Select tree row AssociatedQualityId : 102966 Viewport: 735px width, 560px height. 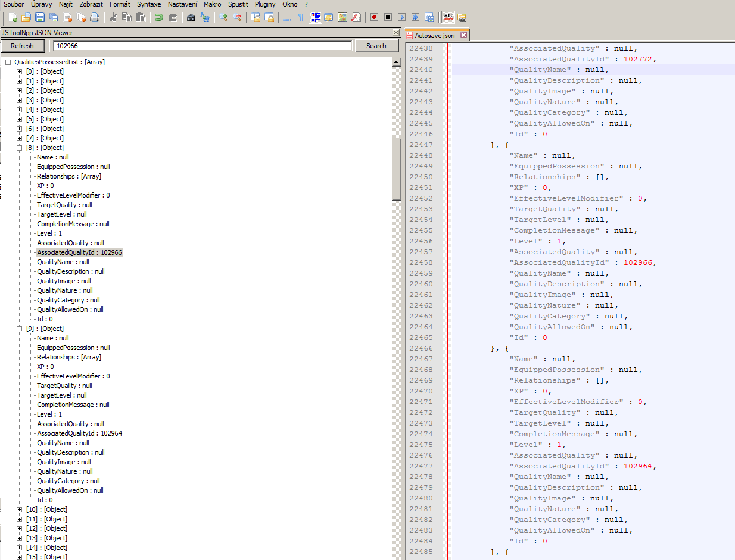click(x=79, y=252)
